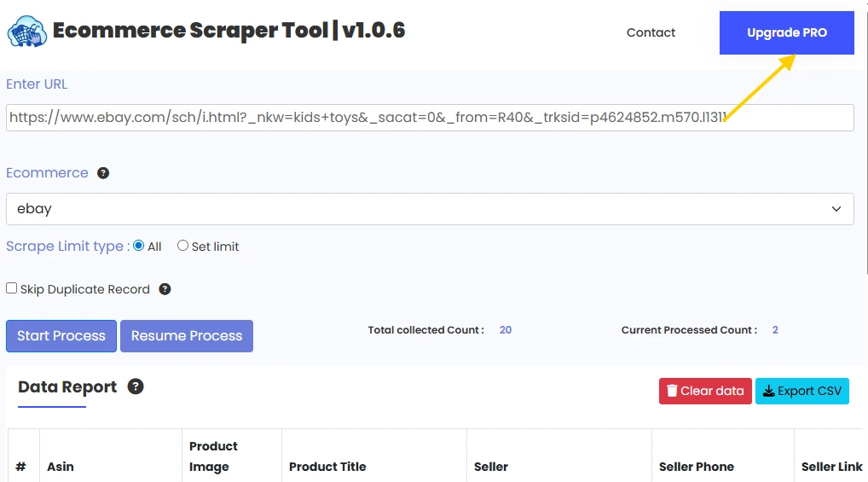Click the Ecommerce Scraper Tool logo icon
This screenshot has width=868, height=482.
tap(27, 32)
